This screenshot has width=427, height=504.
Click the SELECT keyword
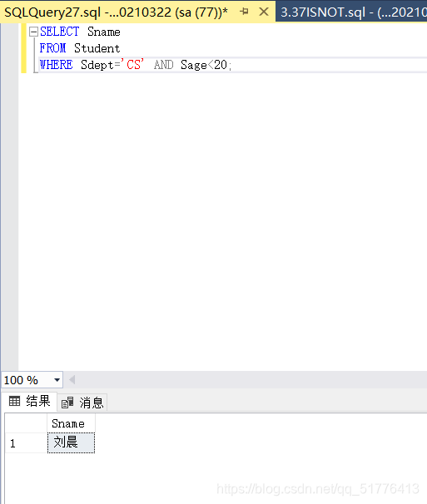60,32
